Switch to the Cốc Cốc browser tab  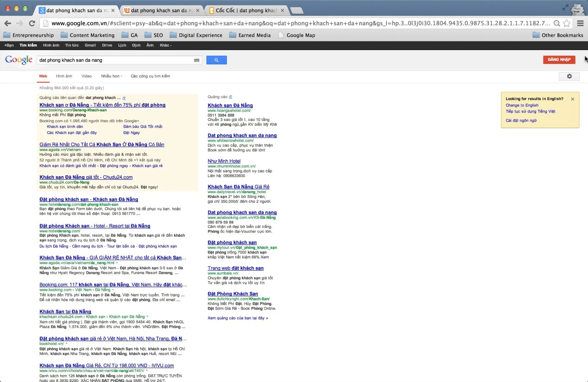point(246,10)
